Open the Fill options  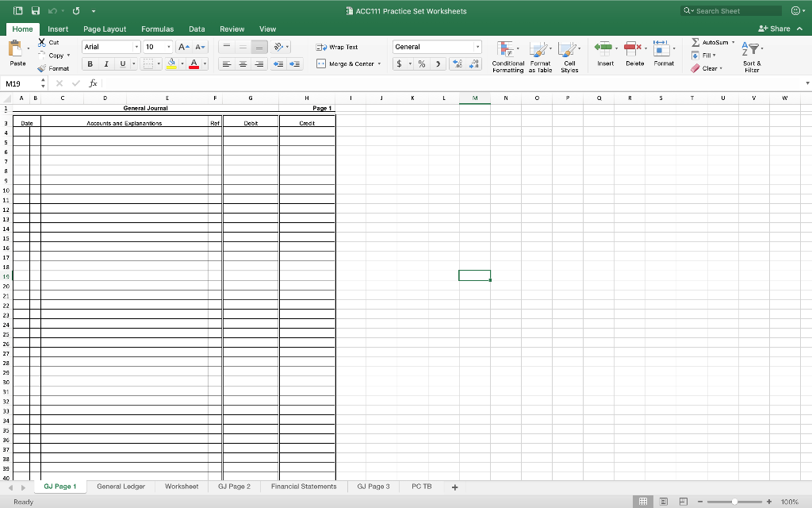tap(703, 55)
